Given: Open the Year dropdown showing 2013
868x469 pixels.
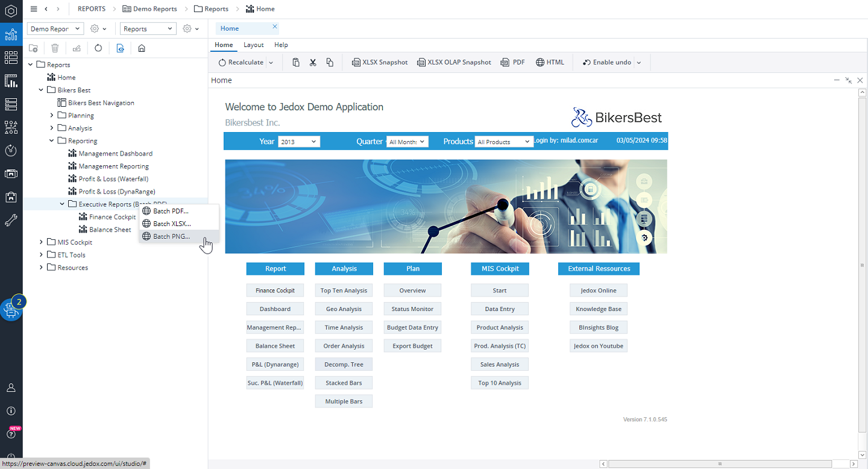Looking at the screenshot, I should 298,142.
